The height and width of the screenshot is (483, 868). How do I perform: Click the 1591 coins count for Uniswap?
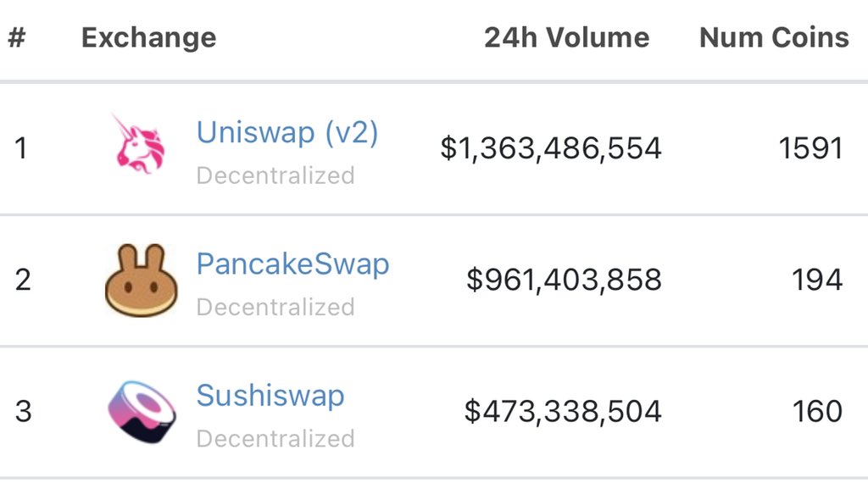click(810, 148)
